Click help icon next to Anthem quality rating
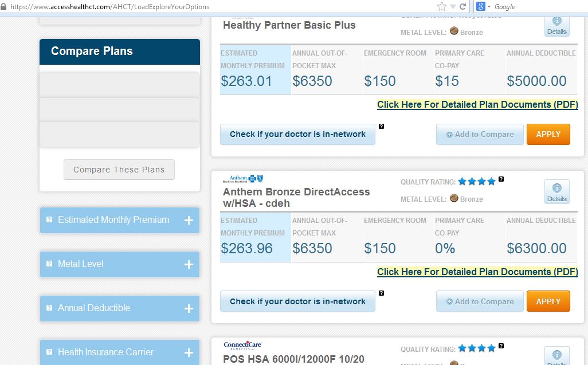This screenshot has height=365, width=588. (x=501, y=179)
